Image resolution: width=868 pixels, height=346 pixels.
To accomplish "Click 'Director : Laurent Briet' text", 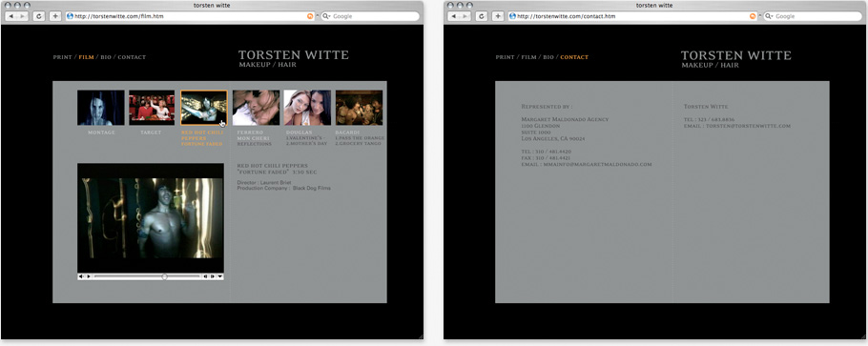I will coord(264,182).
